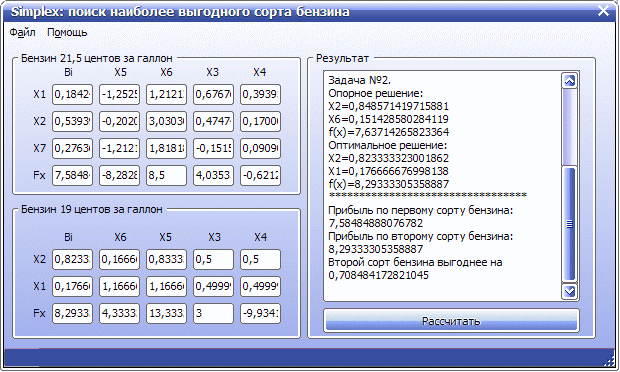The width and height of the screenshot is (620, 372).
Task: Select the X4 field showing 0,4999 in row X1
Action: 261,286
